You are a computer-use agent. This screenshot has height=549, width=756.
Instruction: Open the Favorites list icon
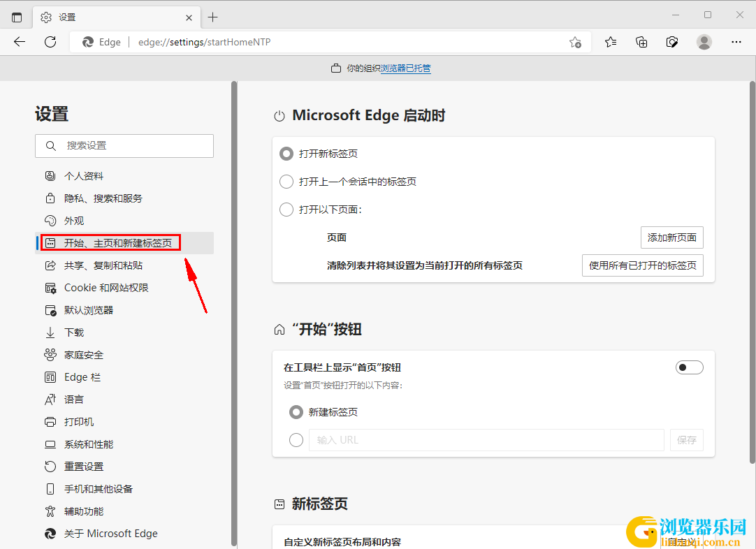(611, 43)
